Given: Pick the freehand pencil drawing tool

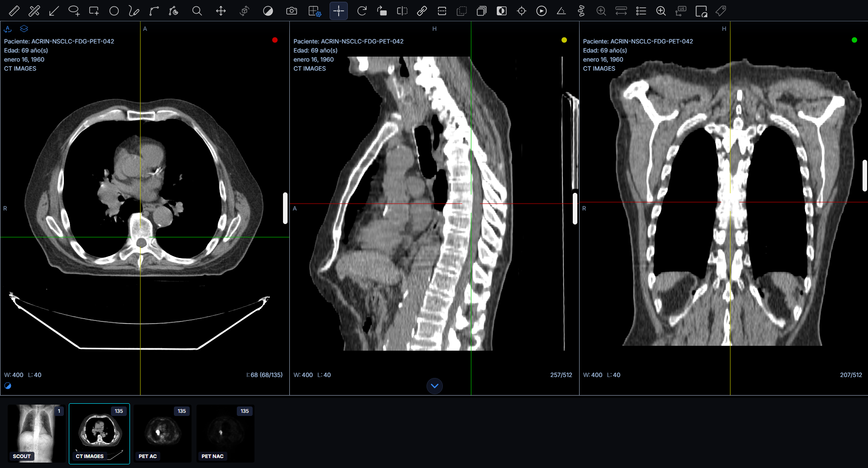Looking at the screenshot, I should pyautogui.click(x=134, y=11).
